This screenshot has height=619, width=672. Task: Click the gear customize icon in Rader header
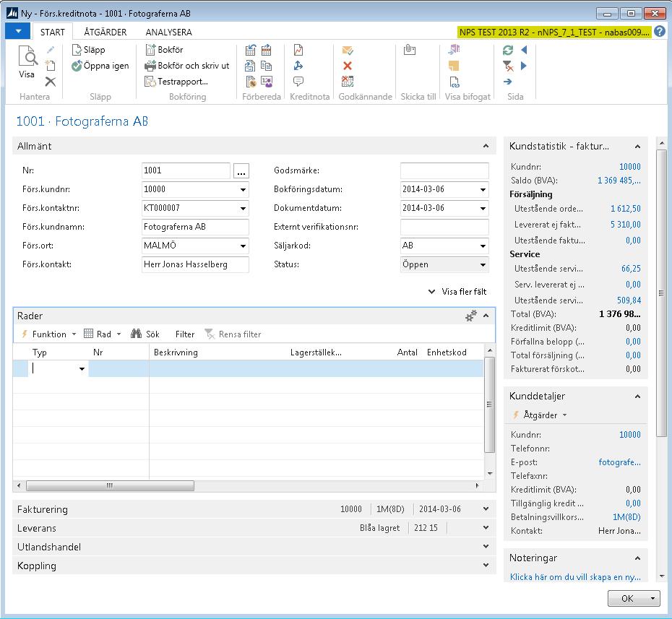(471, 316)
